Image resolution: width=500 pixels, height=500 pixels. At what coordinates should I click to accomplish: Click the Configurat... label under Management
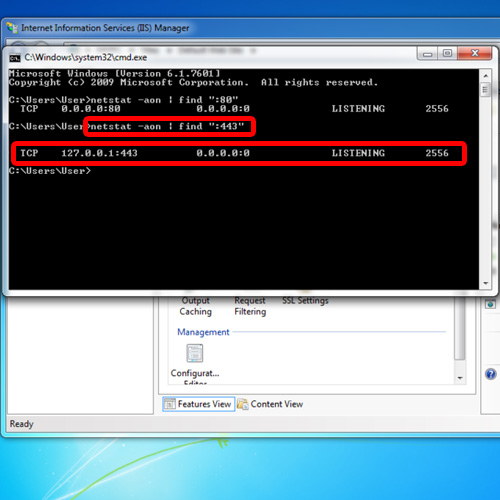tap(195, 373)
